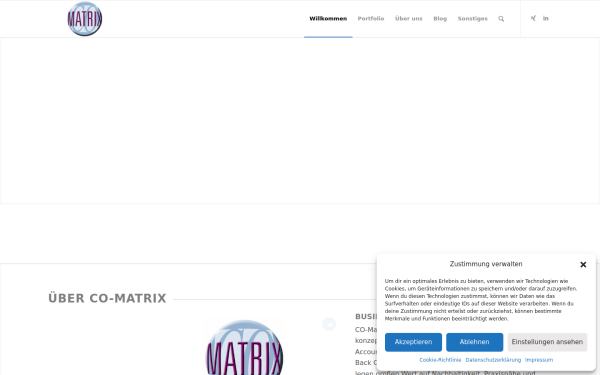Image resolution: width=600 pixels, height=375 pixels.
Task: Click the round icon beside the Matrix image
Action: pos(329,324)
